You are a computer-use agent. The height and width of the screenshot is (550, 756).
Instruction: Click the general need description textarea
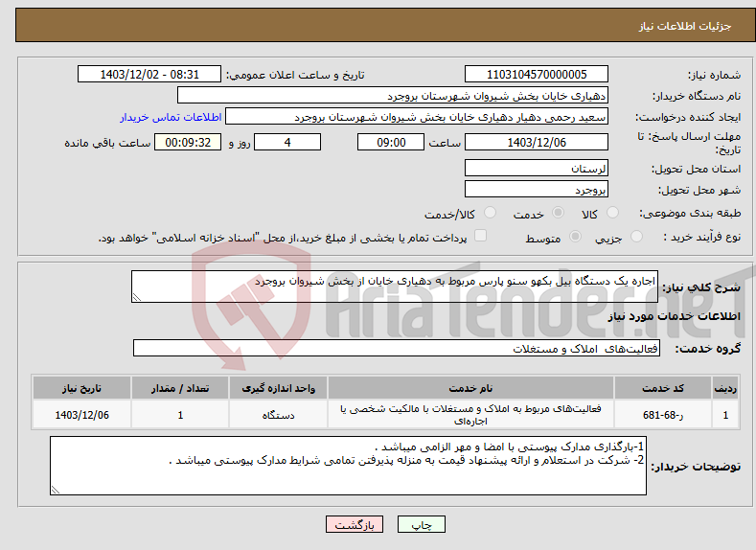[395, 286]
